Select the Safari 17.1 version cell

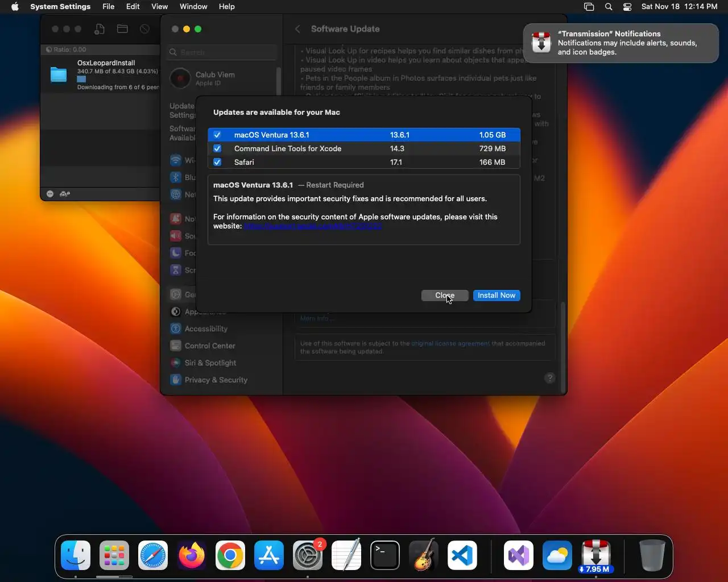(x=396, y=162)
